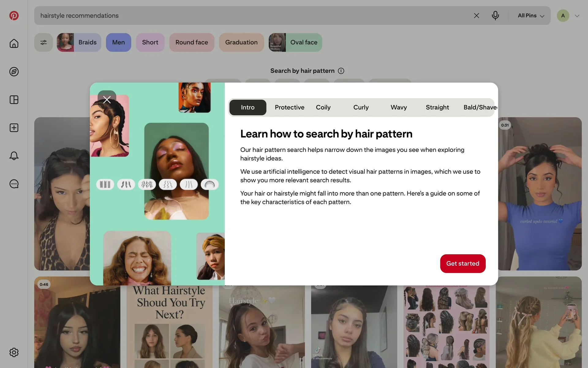Screen dimensions: 588x368
Task: Open messages chat bubble icon
Action: 14,184
